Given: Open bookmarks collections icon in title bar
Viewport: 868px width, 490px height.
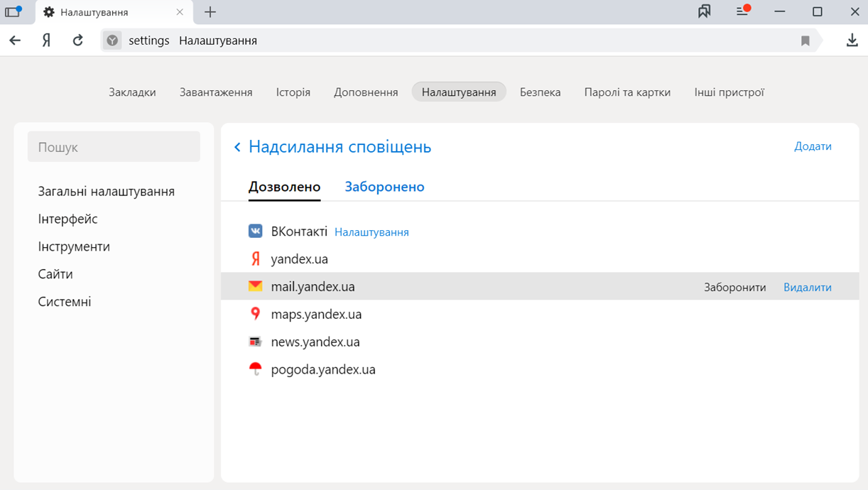Looking at the screenshot, I should pos(704,11).
